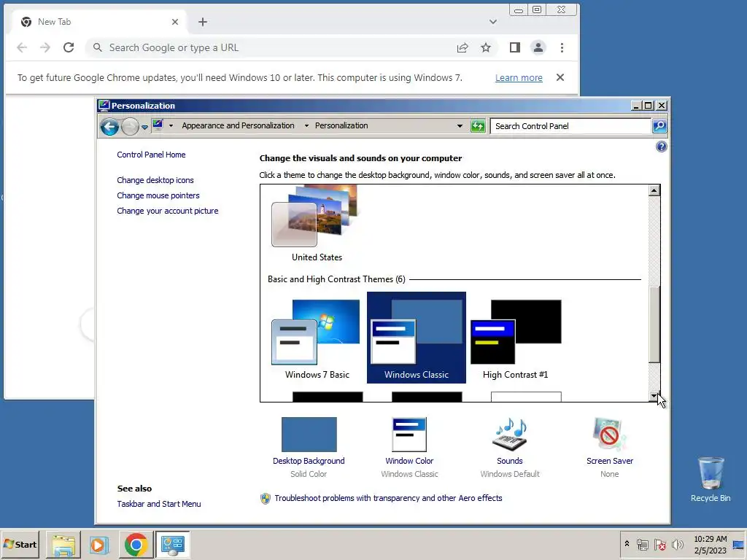Click the Chrome forward arrow
The height and width of the screenshot is (560, 747).
44,47
